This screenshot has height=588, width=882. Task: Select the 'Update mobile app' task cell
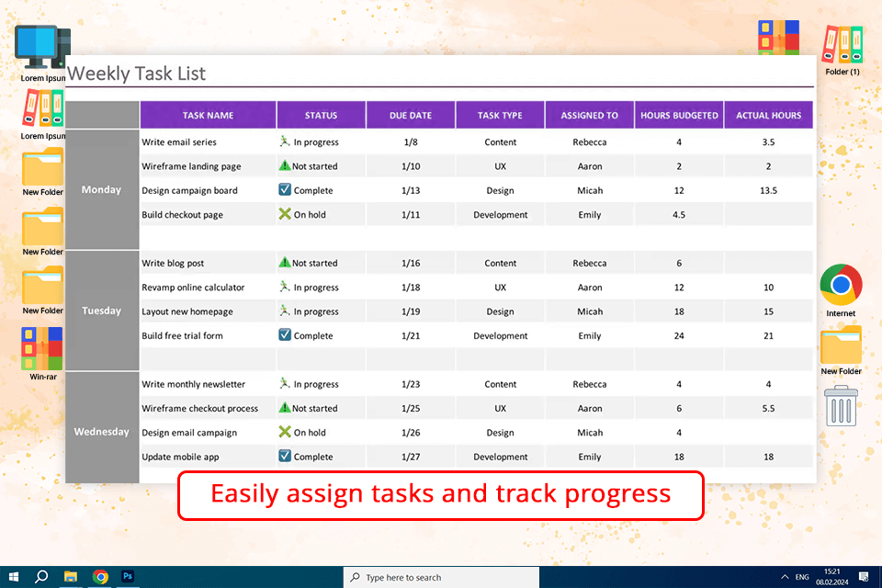click(x=209, y=457)
